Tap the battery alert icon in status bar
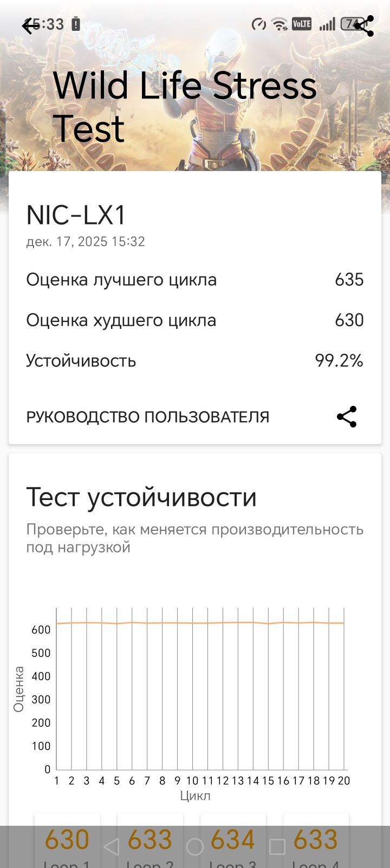390x868 pixels. coord(76,24)
